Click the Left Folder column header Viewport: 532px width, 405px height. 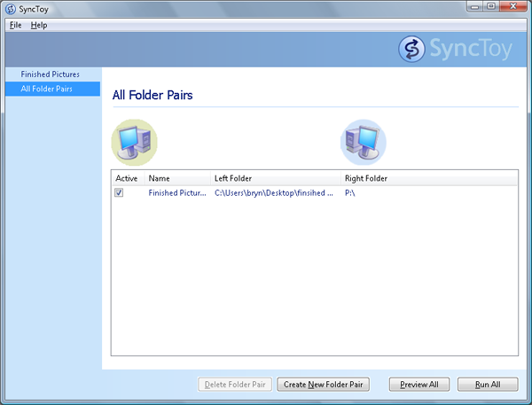[233, 178]
